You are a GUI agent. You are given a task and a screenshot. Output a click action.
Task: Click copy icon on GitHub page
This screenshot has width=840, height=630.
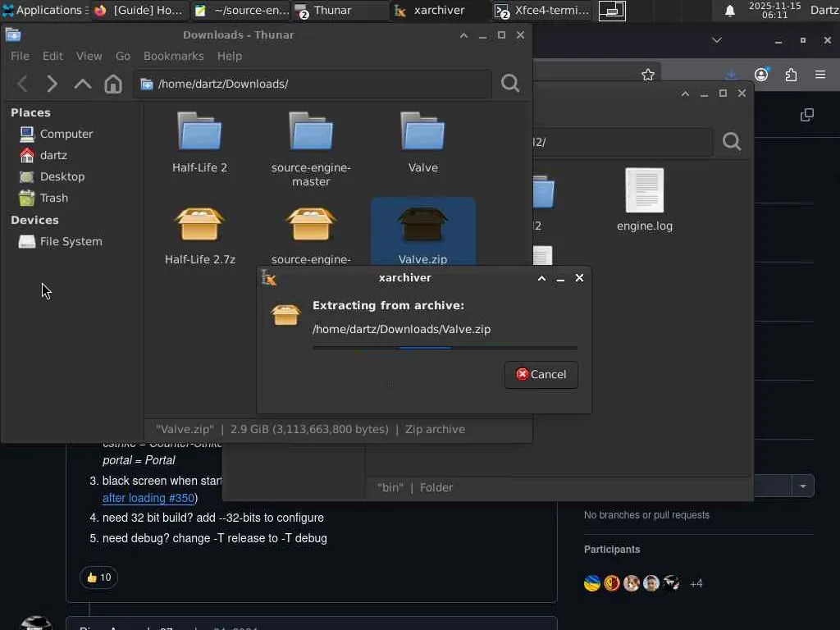(x=807, y=115)
